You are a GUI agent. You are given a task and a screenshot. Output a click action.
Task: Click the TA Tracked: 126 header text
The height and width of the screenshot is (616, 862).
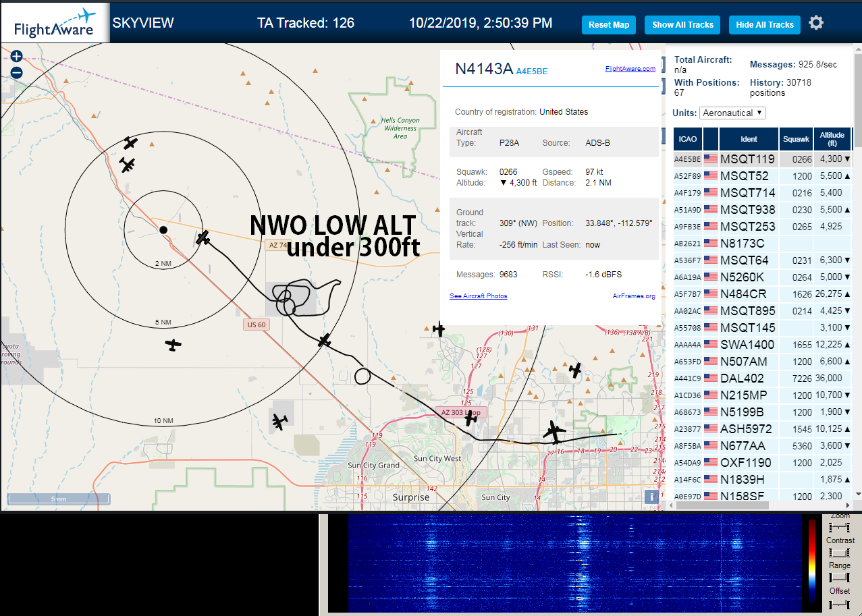[x=306, y=23]
